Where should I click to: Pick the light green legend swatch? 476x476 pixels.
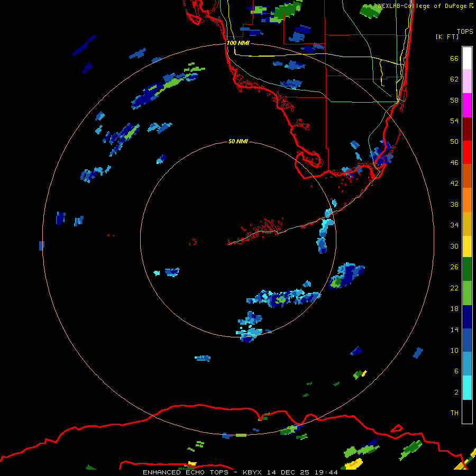467,293
